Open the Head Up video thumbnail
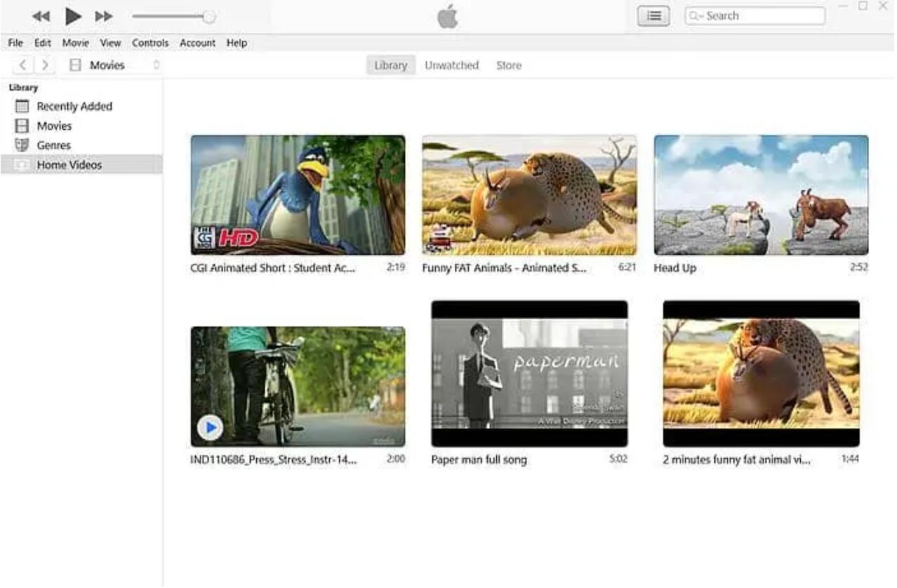897x588 pixels. 761,195
